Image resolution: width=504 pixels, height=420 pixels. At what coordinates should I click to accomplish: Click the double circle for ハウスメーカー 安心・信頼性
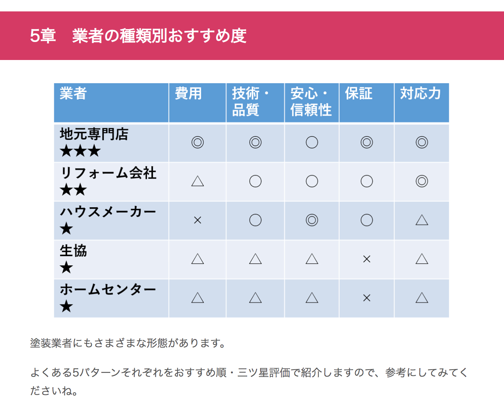click(x=312, y=220)
